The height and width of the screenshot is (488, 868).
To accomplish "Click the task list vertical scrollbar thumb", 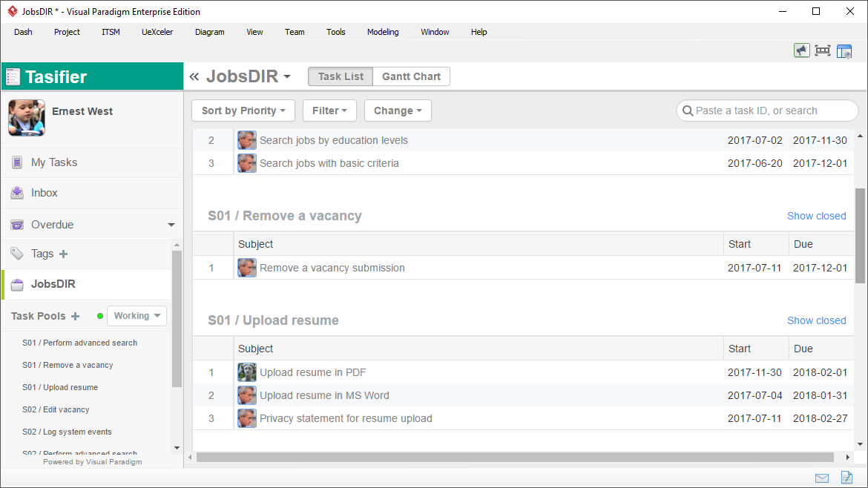I will 860,236.
